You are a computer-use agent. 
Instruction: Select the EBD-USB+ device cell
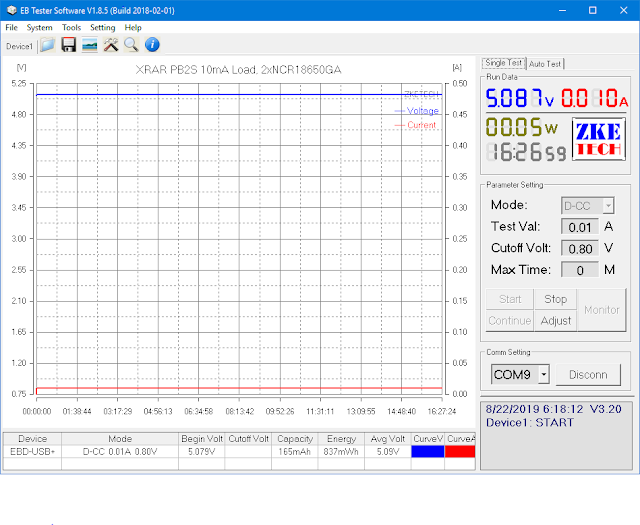pyautogui.click(x=32, y=452)
